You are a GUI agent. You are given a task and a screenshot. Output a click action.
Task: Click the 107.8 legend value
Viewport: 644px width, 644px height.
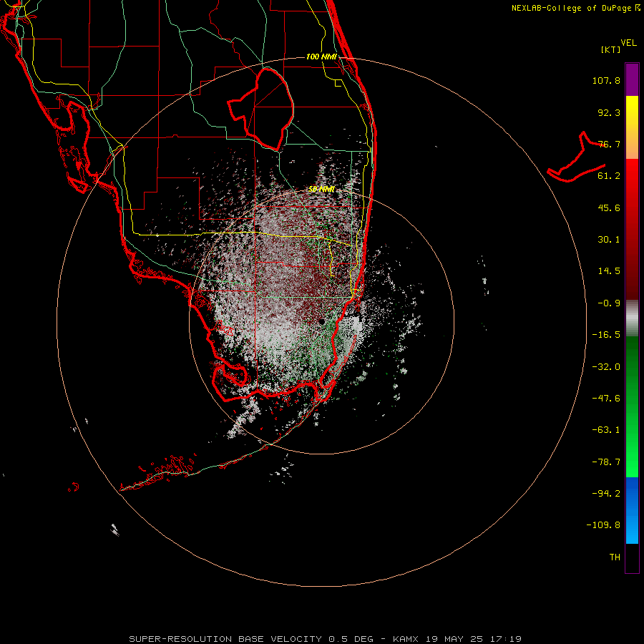pyautogui.click(x=606, y=80)
